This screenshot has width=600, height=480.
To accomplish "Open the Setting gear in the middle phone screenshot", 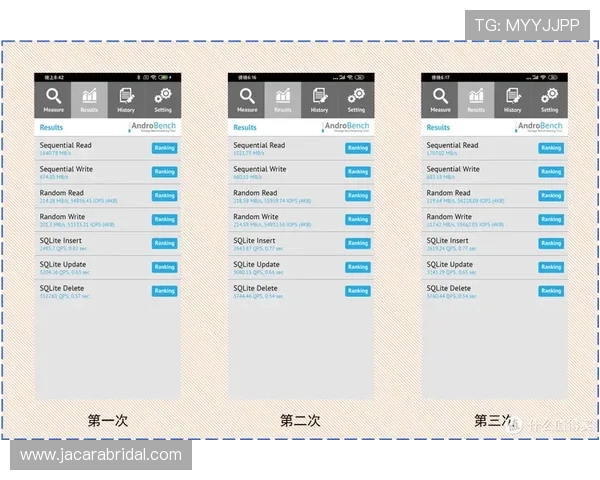I will tap(356, 99).
